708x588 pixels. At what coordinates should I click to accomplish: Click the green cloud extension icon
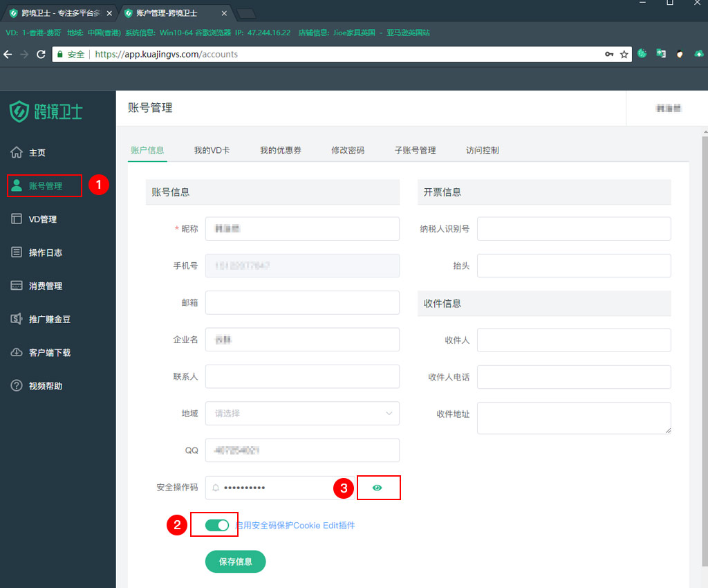click(698, 54)
